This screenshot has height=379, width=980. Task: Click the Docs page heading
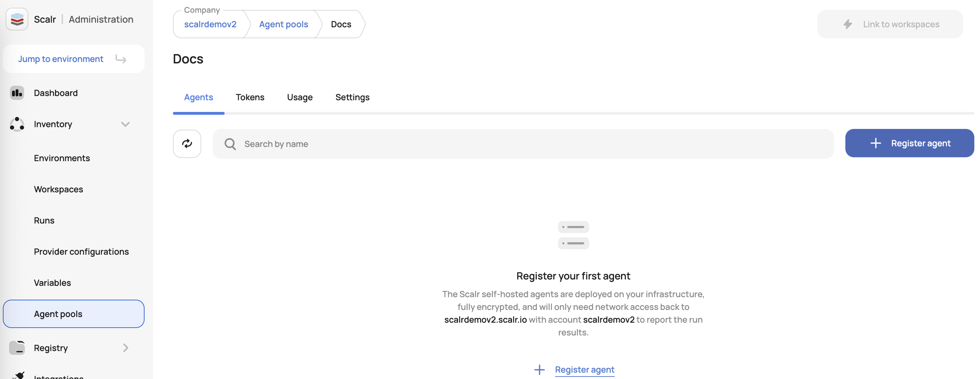point(188,59)
